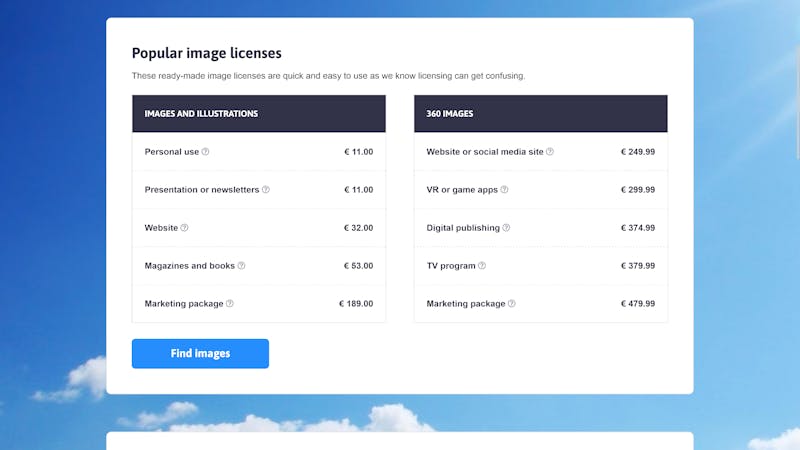Click Marketing package label under Images and Illustrations
The width and height of the screenshot is (800, 450).
click(x=184, y=304)
